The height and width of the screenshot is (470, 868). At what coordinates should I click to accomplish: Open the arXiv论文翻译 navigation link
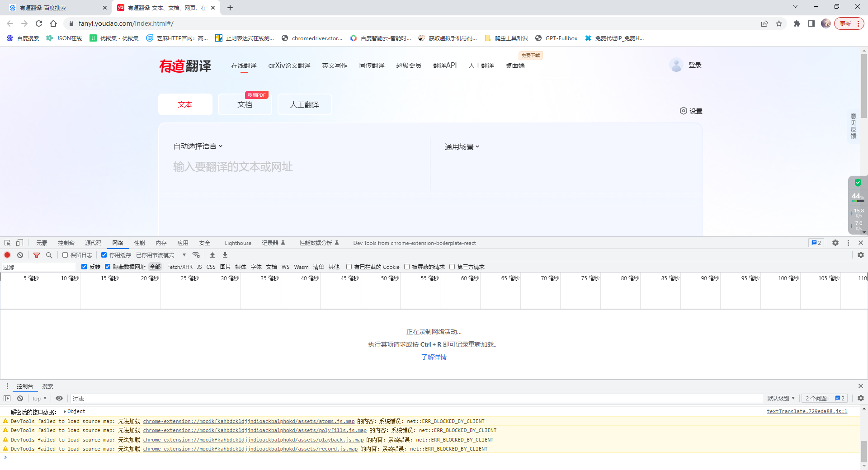289,66
